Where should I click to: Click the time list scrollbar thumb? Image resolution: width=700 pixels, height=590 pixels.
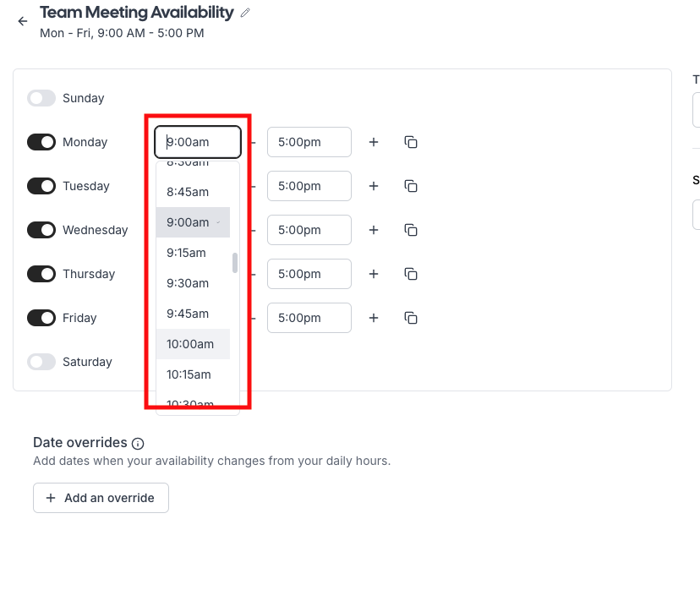pos(235,263)
